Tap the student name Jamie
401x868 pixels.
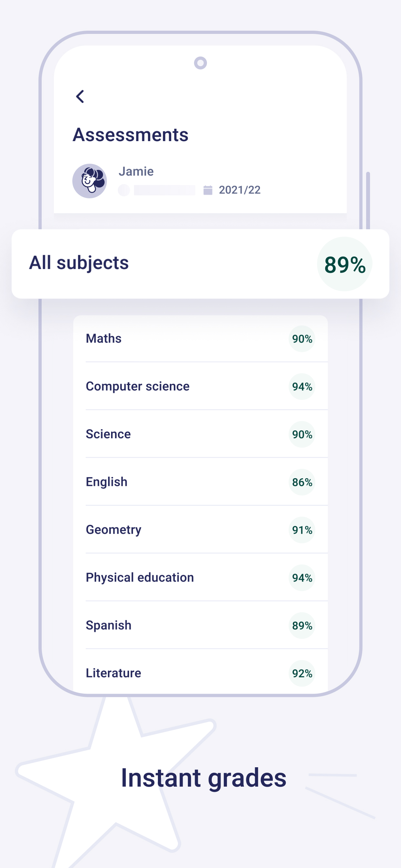[x=136, y=171]
